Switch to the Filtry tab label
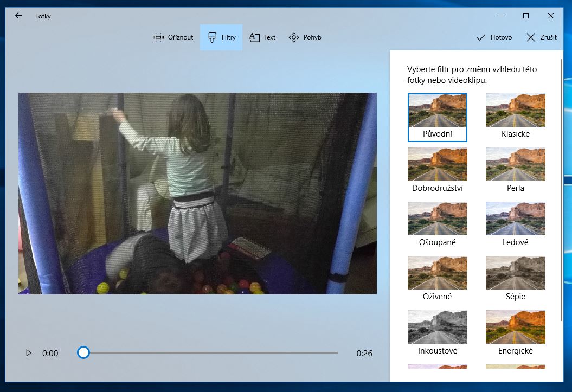The image size is (572, 392). tap(229, 37)
